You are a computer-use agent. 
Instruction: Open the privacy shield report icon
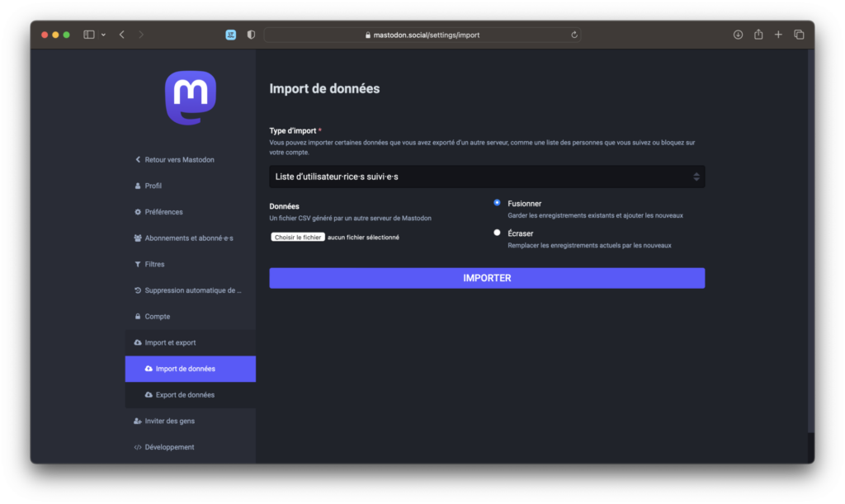251,35
